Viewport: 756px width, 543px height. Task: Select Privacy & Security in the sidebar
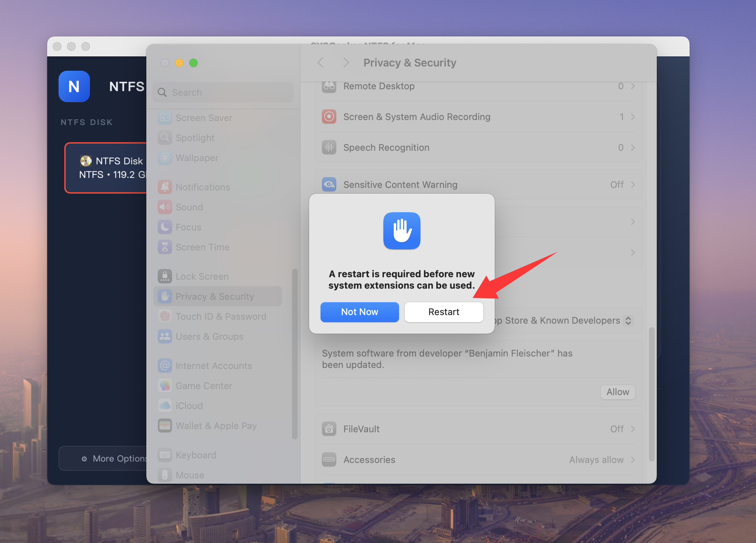tap(215, 296)
